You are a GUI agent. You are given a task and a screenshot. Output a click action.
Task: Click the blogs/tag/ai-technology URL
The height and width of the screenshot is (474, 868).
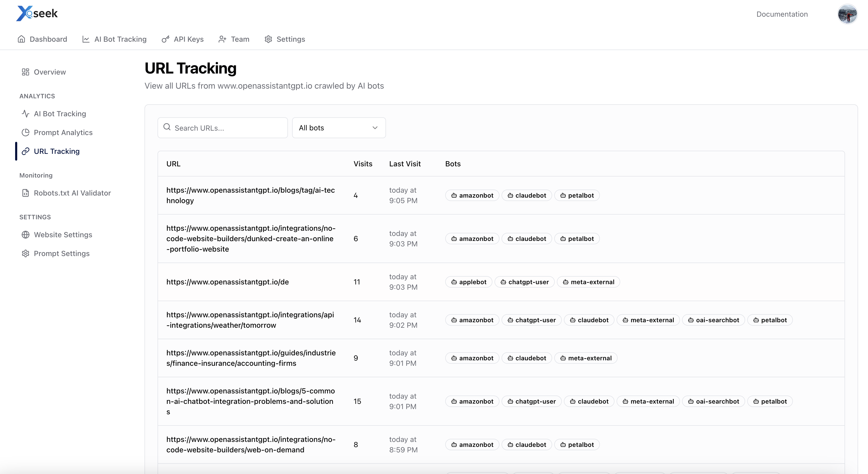coord(250,195)
